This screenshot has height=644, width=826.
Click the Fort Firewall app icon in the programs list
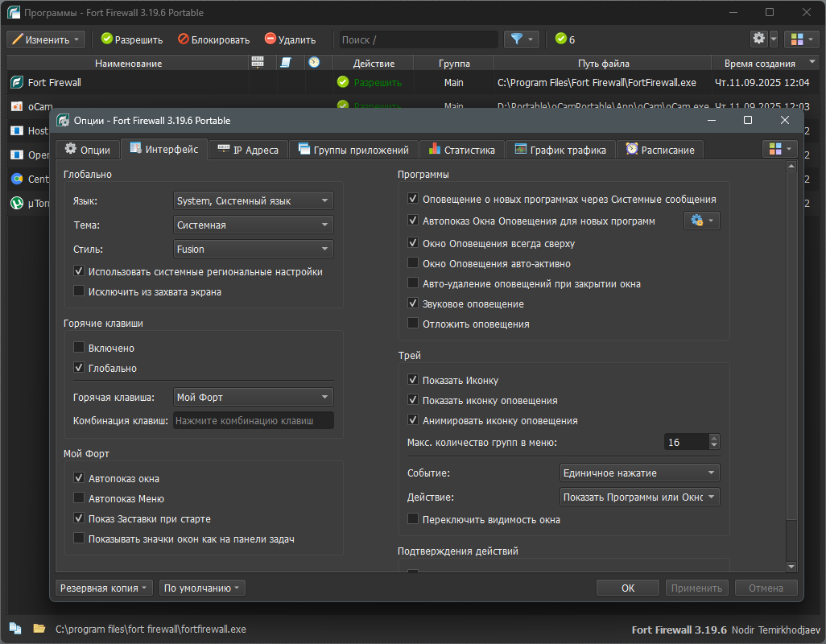17,82
